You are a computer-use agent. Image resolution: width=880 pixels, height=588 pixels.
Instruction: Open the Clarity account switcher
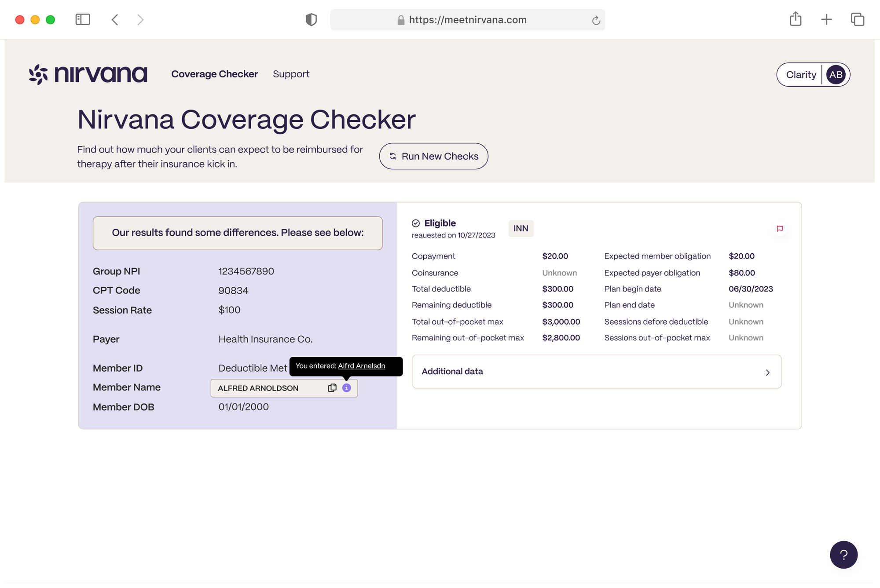click(800, 75)
